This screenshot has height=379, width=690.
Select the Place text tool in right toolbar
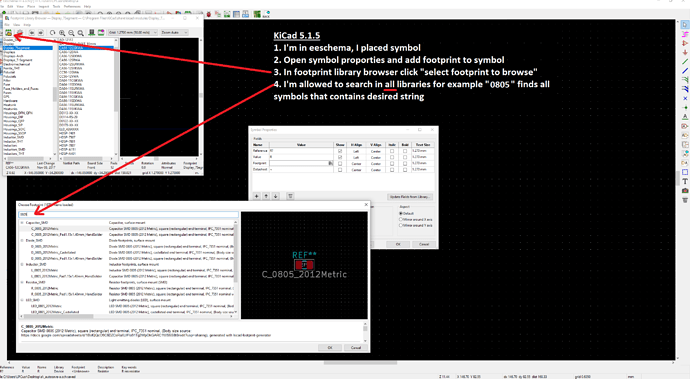point(685,181)
